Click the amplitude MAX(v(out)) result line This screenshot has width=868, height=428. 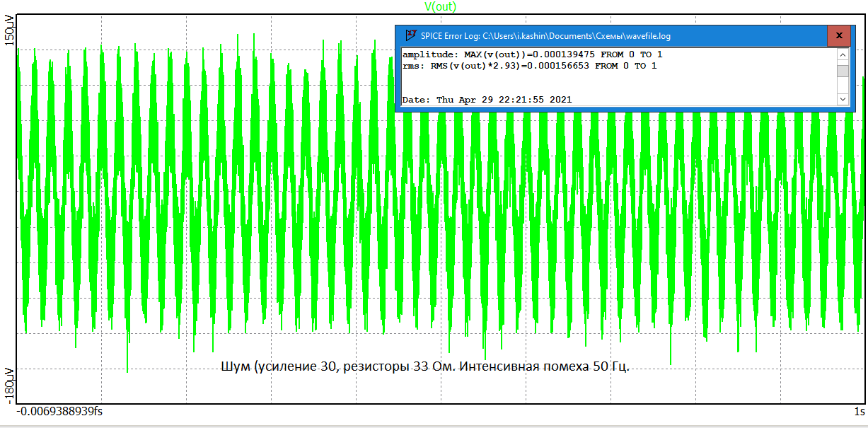533,54
